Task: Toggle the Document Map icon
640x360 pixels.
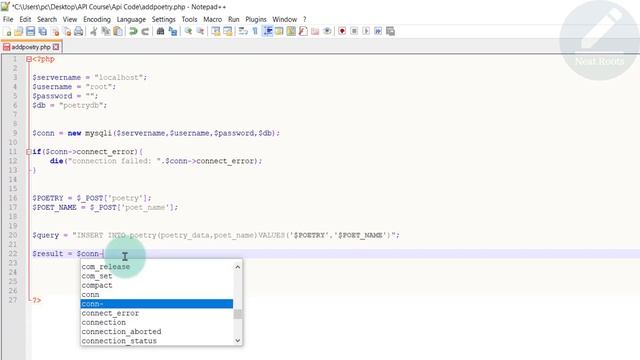Action: pyautogui.click(x=291, y=31)
